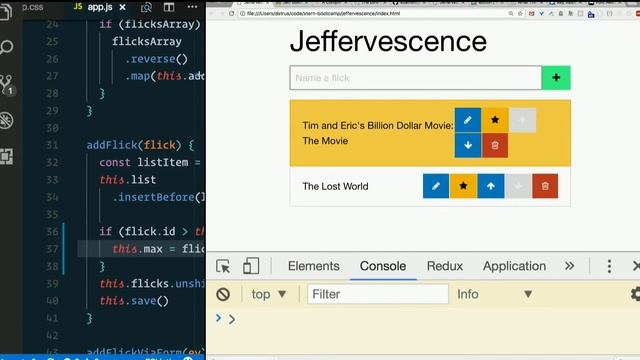Click line number 37 in gutter
Screen dimensions: 640x360
pyautogui.click(x=52, y=249)
